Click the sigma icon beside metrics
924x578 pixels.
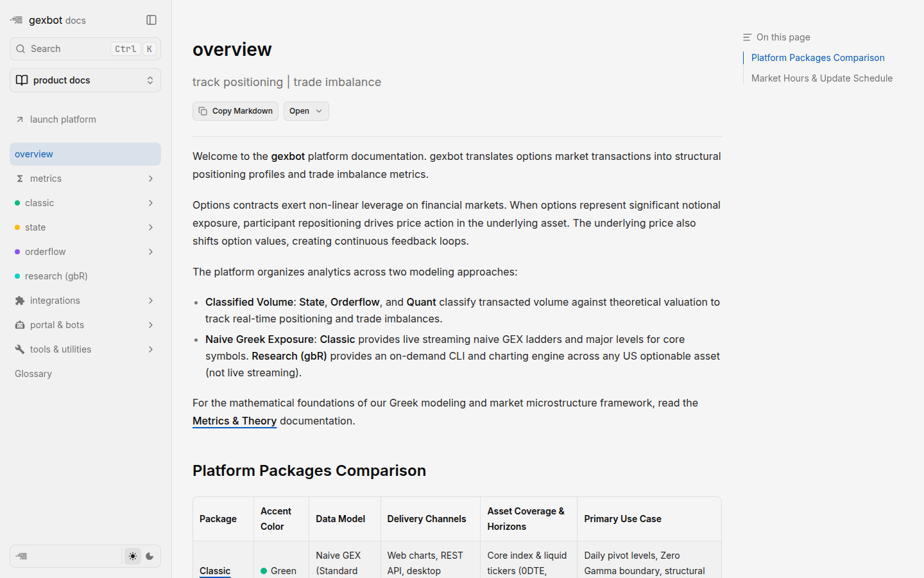click(x=20, y=179)
